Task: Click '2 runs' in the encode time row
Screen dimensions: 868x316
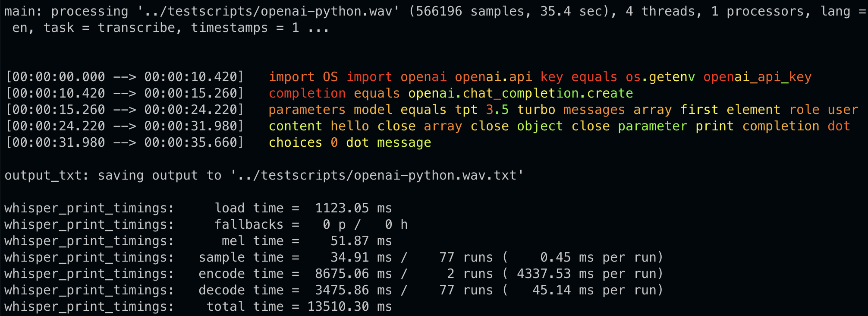Action: (x=470, y=274)
